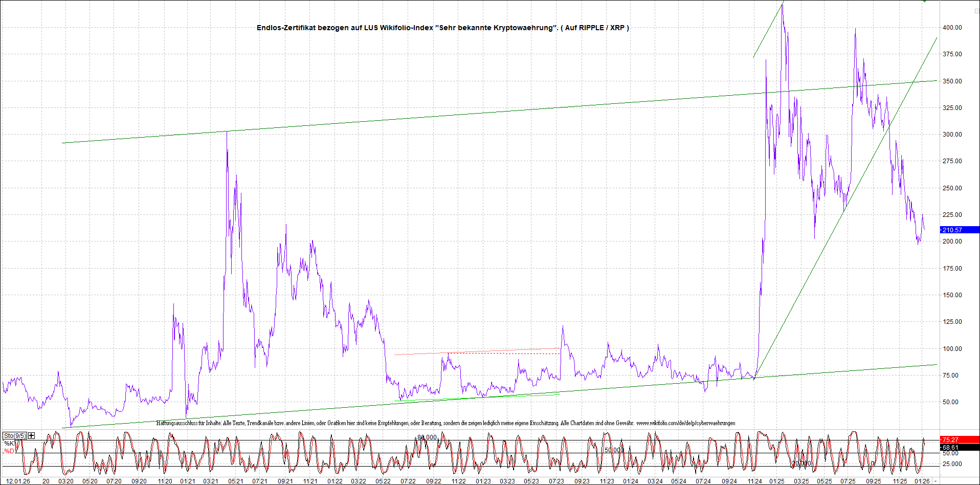Click the minus sign at the date axis end

coord(936,481)
